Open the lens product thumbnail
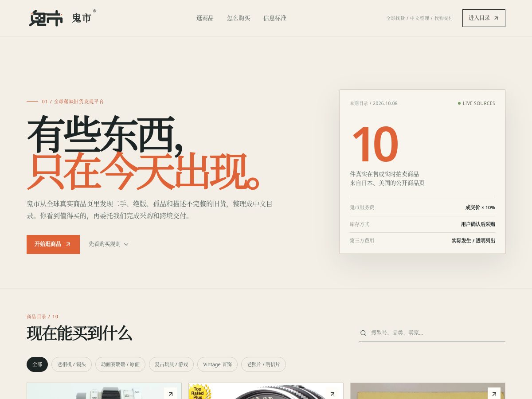Image resolution: width=532 pixels, height=399 pixels. point(266,391)
